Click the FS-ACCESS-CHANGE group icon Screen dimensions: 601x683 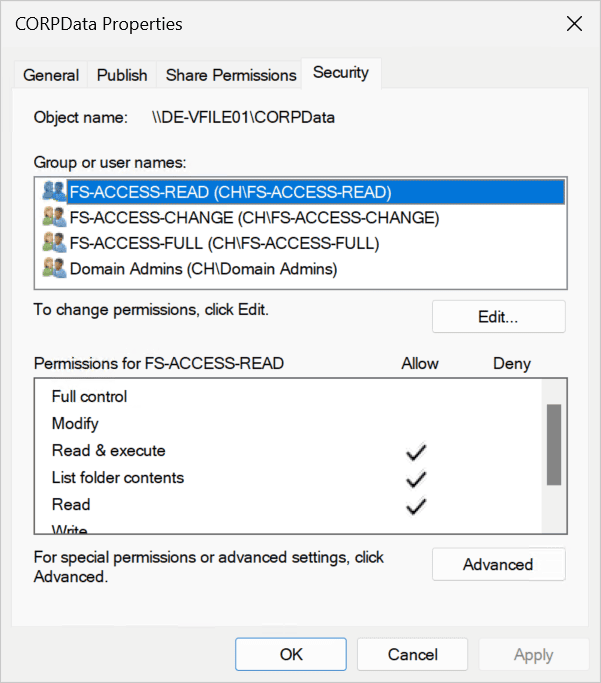point(54,217)
